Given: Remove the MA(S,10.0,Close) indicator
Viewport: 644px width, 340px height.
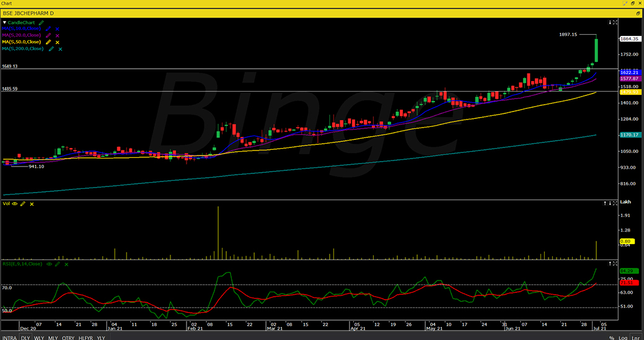Looking at the screenshot, I should (x=57, y=29).
